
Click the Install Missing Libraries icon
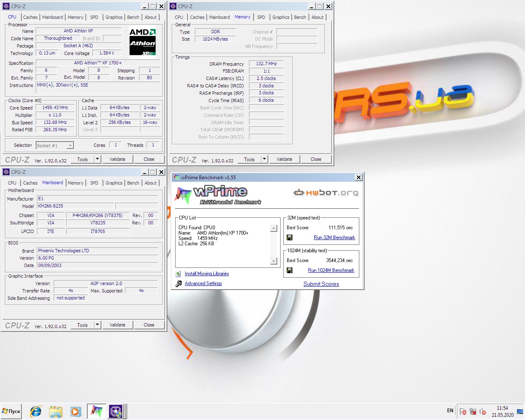(178, 274)
